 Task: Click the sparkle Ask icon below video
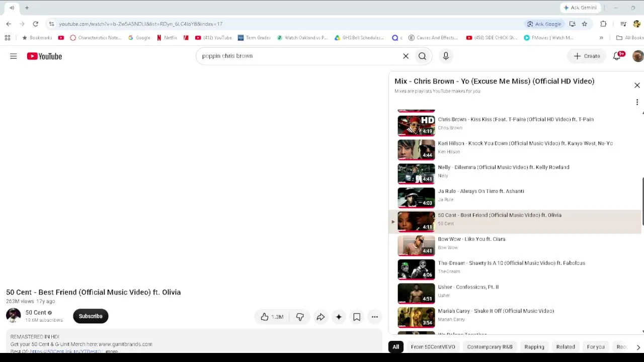pos(339,317)
